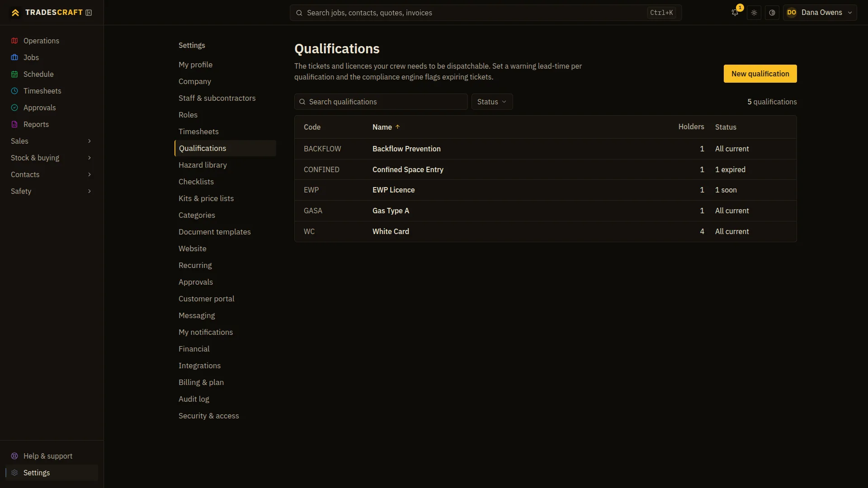This screenshot has height=488, width=868.
Task: Click the magnifier icon in Search qualifications
Action: click(302, 102)
